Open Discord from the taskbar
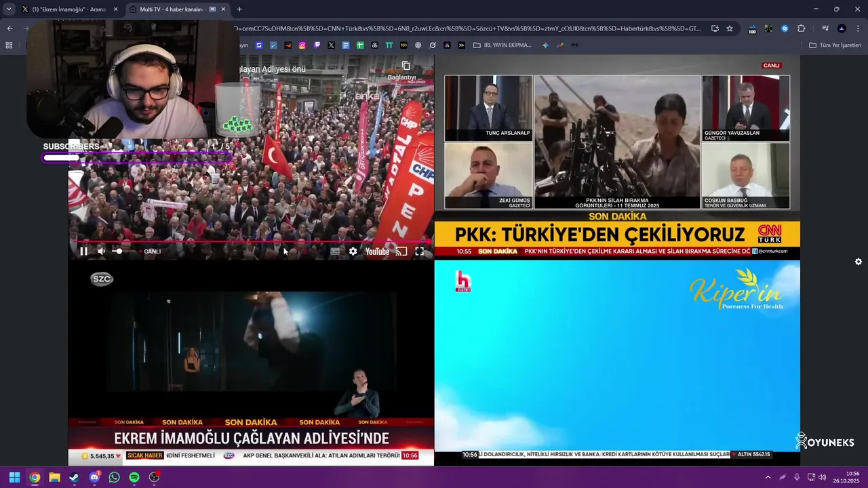 coord(94,477)
